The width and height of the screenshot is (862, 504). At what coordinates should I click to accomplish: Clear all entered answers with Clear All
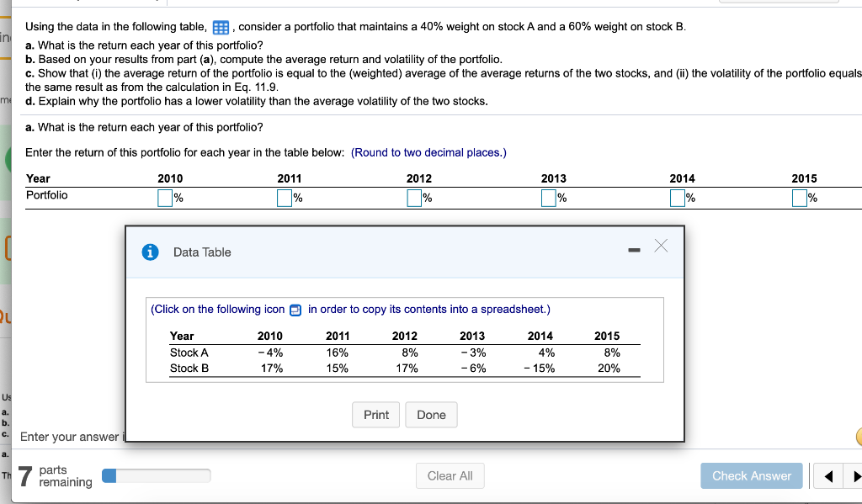click(x=450, y=475)
